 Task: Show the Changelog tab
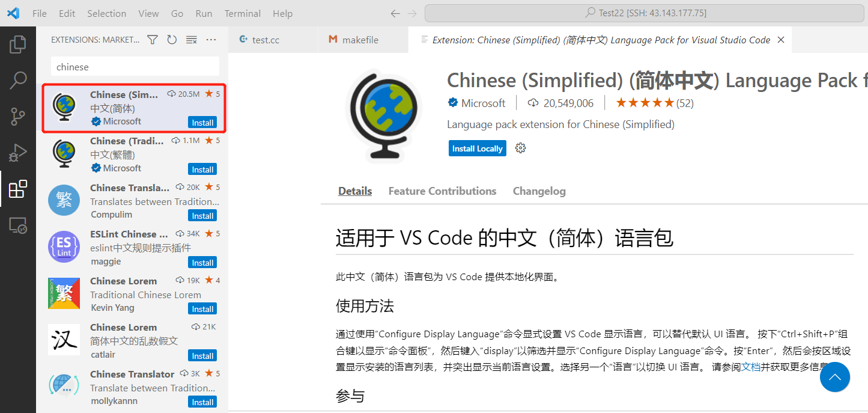coord(539,191)
